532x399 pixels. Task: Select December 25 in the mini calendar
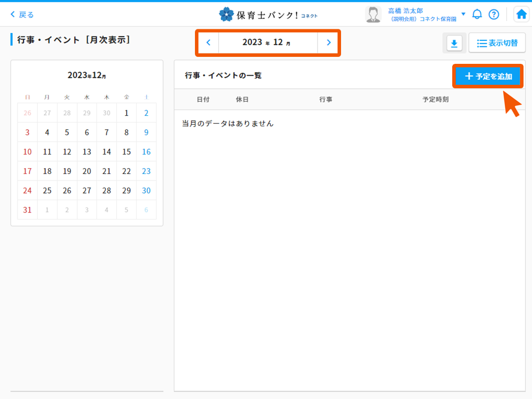47,191
